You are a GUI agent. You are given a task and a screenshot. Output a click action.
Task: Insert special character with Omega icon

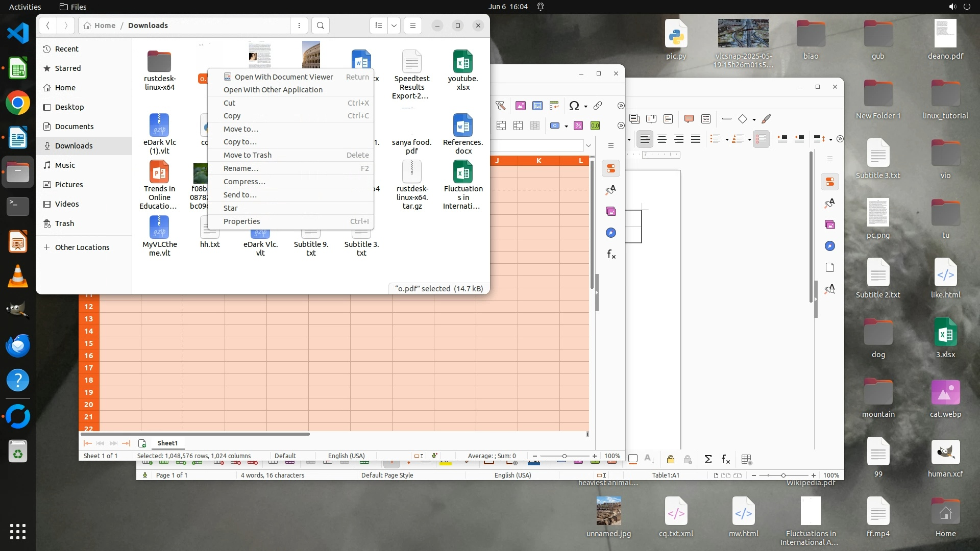574,106
